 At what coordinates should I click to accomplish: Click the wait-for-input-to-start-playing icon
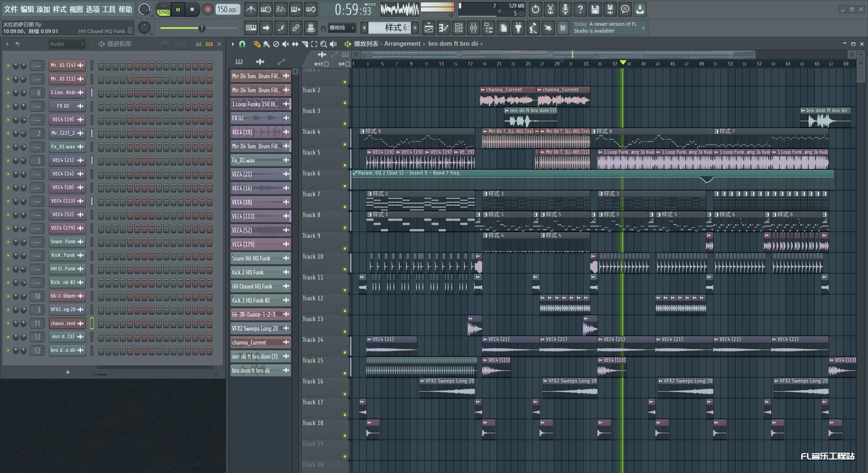tap(266, 9)
